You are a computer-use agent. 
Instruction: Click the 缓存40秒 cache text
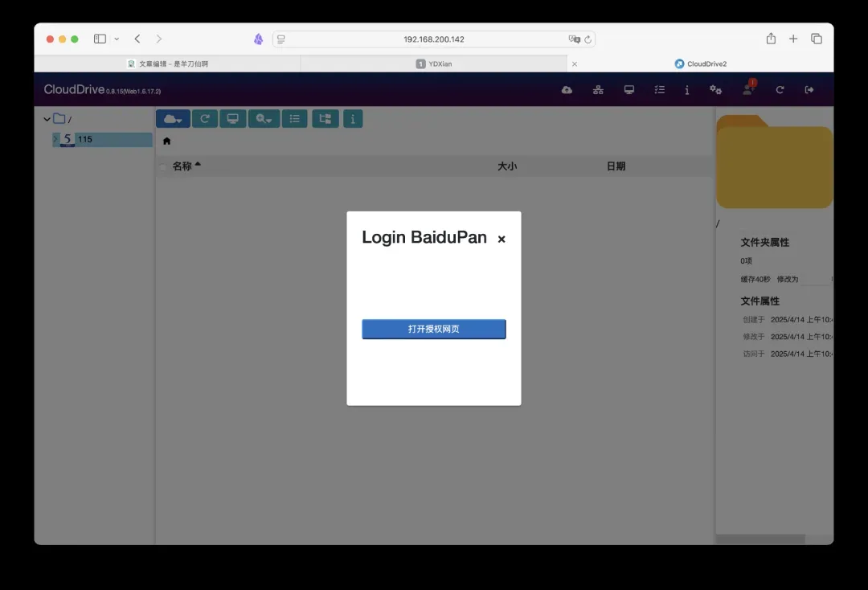point(755,279)
